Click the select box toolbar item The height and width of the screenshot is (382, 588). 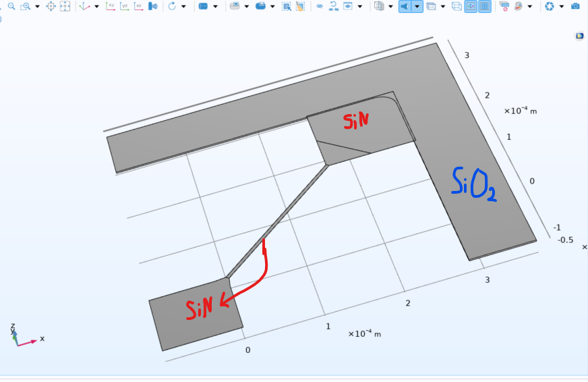click(287, 6)
